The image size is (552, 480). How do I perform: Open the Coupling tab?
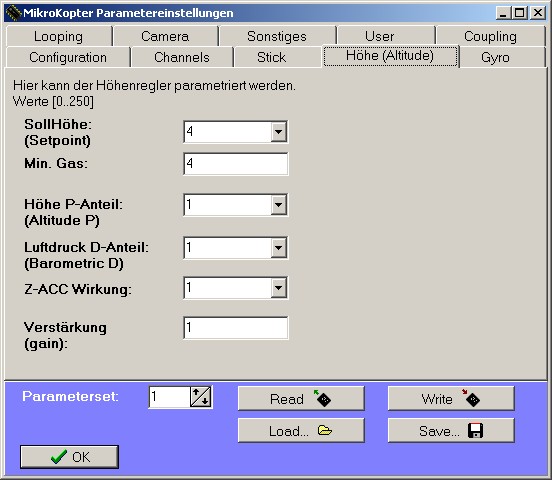(490, 36)
